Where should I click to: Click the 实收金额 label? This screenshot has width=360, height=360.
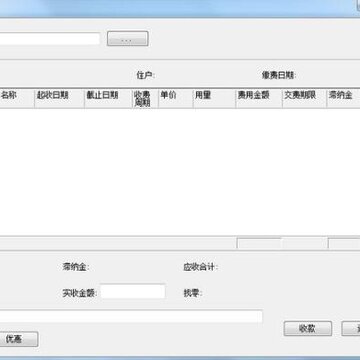80,293
